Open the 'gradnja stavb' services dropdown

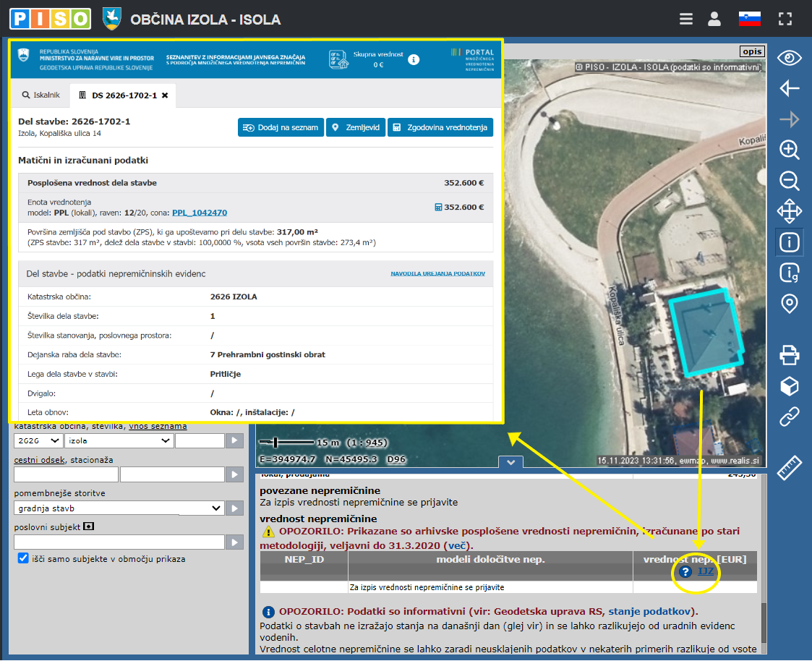[119, 508]
